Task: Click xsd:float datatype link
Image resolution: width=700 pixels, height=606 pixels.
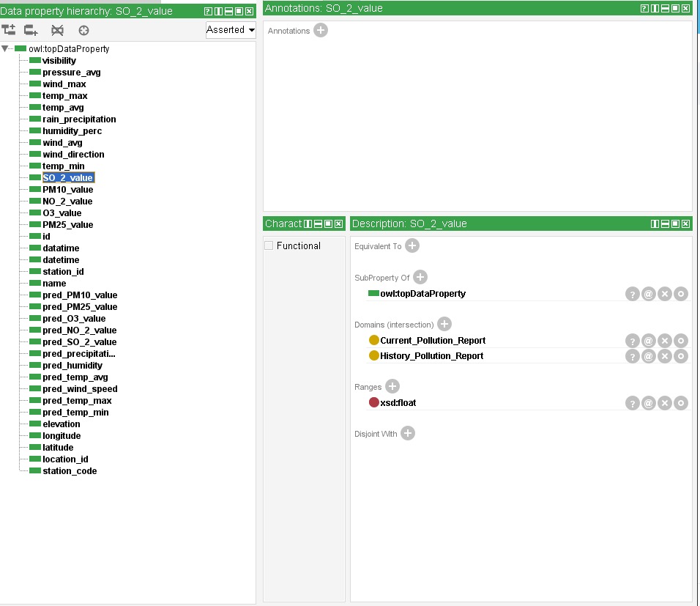Action: [x=398, y=403]
